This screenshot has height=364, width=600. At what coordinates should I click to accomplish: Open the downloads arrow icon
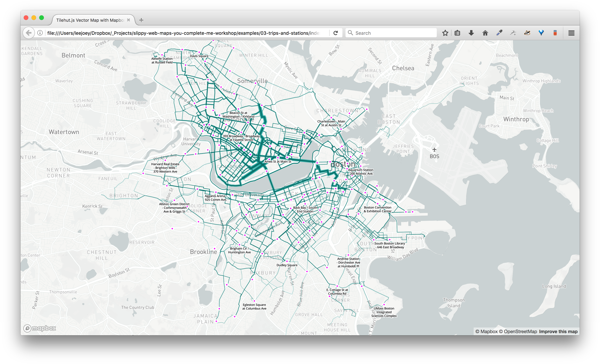click(471, 33)
